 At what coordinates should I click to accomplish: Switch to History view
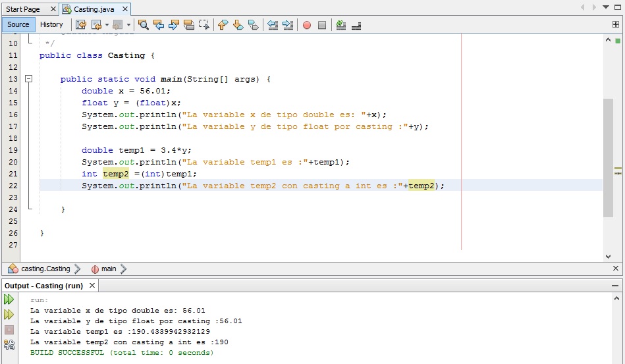point(51,24)
